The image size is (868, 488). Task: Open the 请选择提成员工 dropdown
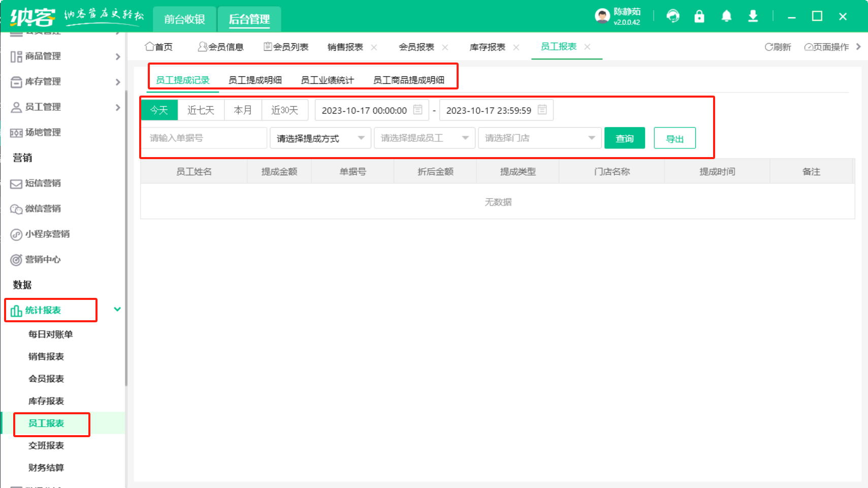pos(424,138)
